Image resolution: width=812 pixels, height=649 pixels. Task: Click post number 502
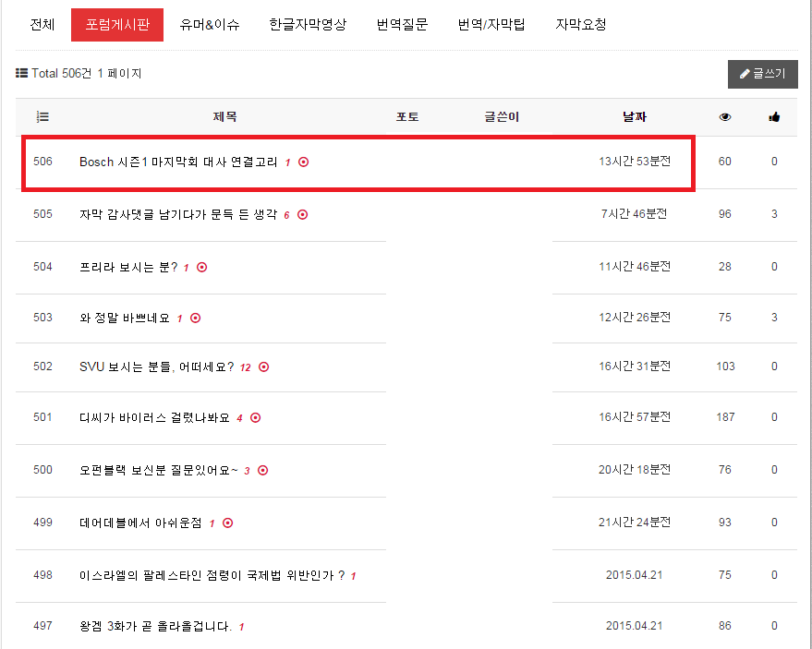(43, 367)
